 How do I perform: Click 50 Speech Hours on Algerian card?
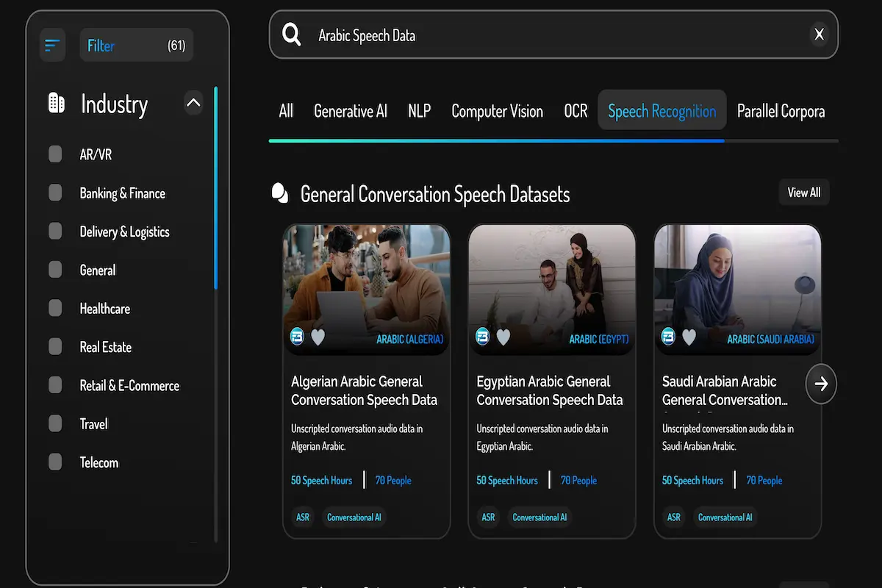point(321,480)
